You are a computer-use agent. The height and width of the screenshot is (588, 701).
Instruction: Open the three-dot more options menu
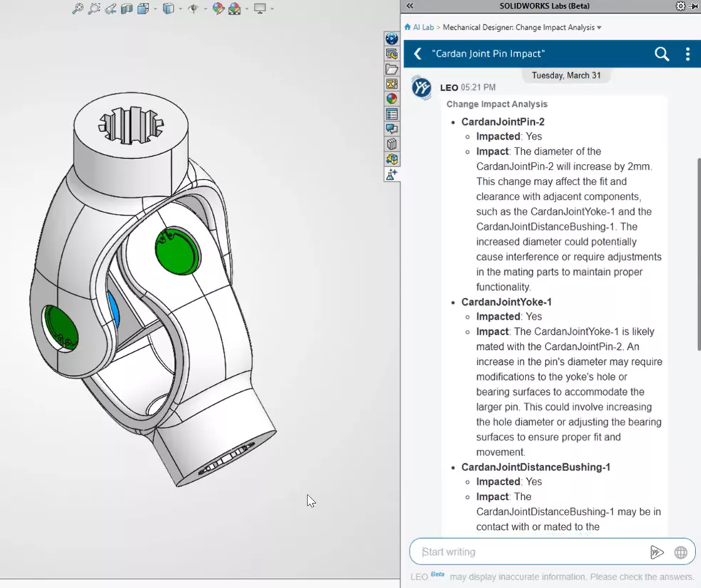[x=687, y=54]
